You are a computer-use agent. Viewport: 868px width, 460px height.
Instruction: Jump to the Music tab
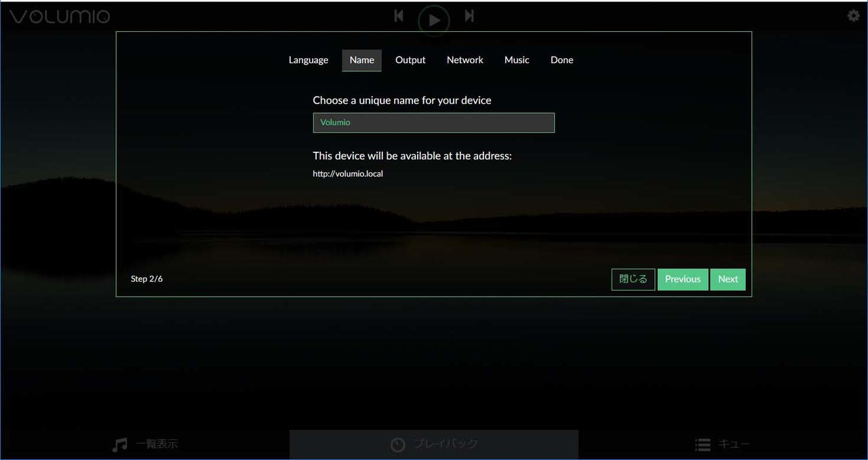[x=516, y=60]
